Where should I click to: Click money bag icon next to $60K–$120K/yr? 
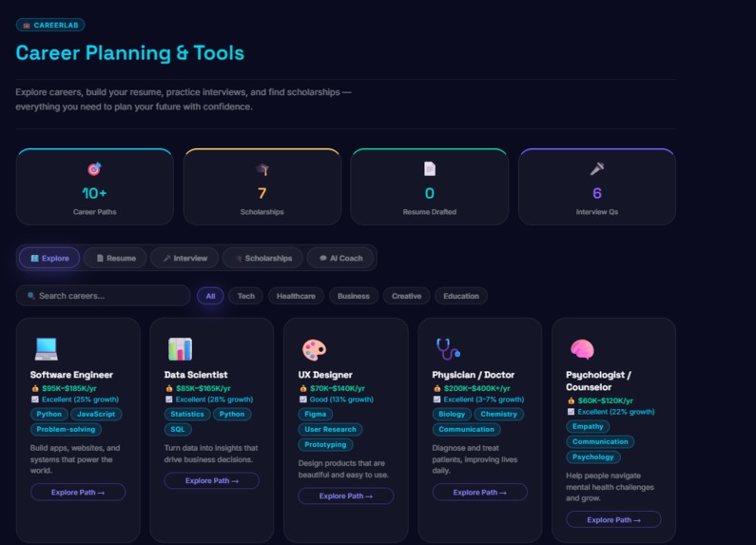coord(571,400)
